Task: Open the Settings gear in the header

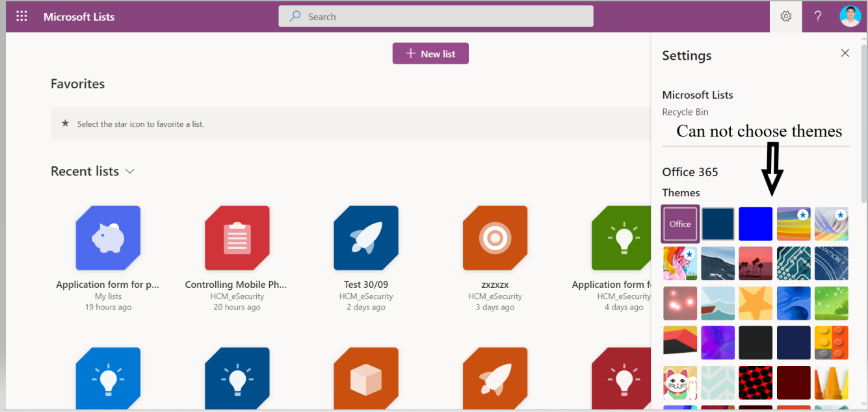Action: pos(786,17)
